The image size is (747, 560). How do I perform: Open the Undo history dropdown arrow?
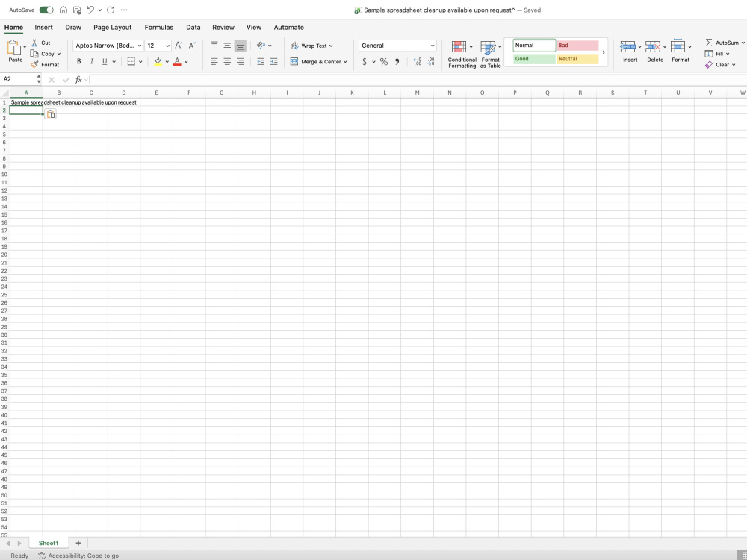click(99, 10)
